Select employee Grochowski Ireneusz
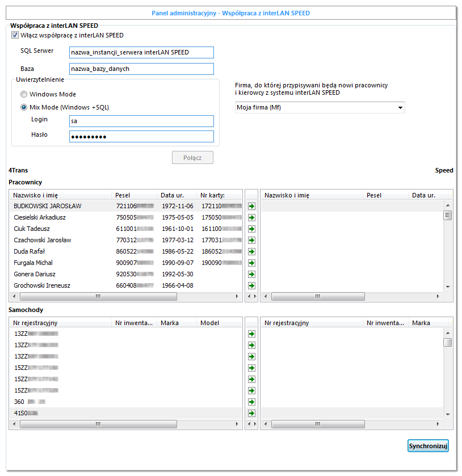The height and width of the screenshot is (476, 462). point(126,285)
